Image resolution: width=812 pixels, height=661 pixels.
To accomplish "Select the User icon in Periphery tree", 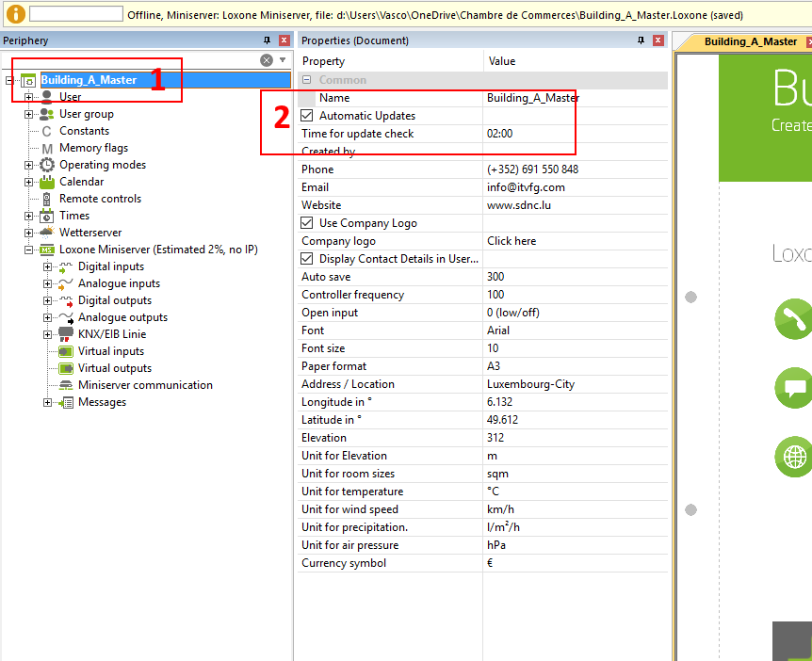I will 46,97.
